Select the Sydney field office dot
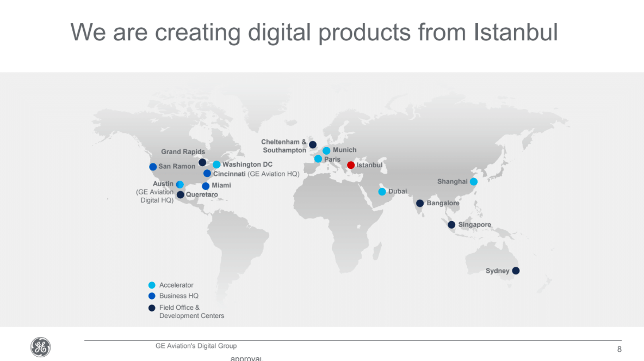The image size is (644, 361). coord(516,271)
